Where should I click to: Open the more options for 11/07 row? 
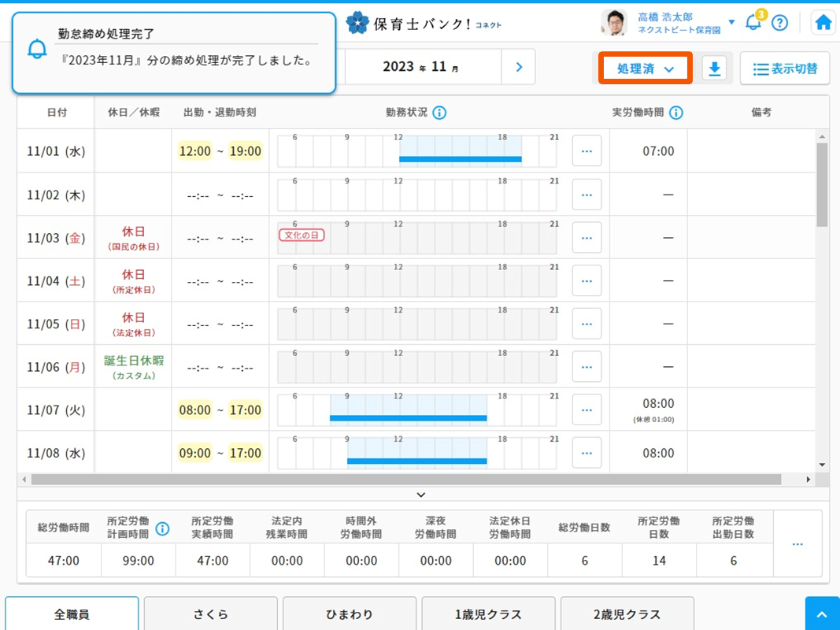(x=587, y=409)
